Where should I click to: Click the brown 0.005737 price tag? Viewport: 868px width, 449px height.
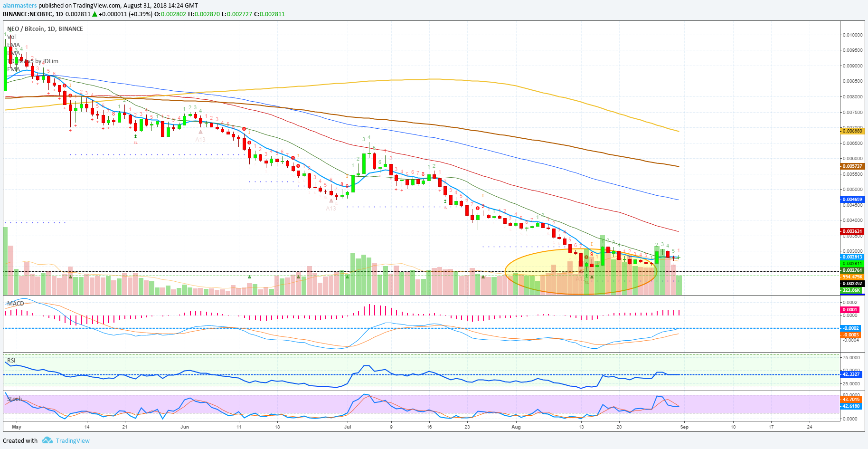852,166
